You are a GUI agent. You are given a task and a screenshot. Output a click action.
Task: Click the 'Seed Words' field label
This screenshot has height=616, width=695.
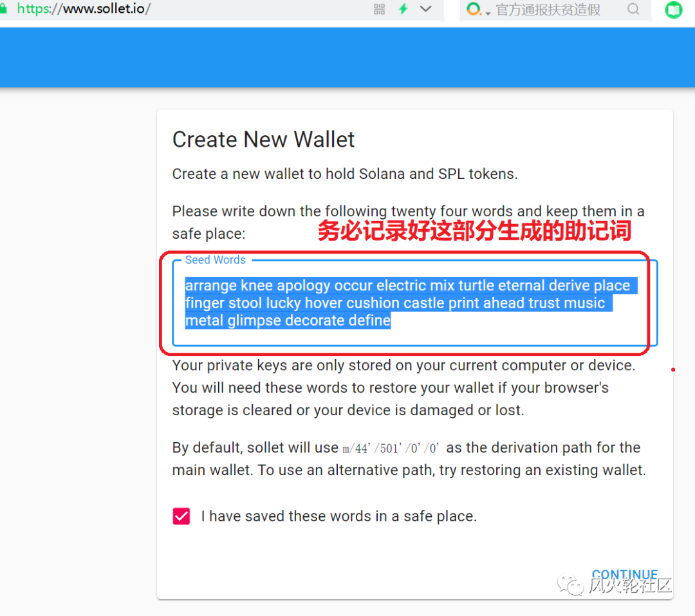coord(216,260)
